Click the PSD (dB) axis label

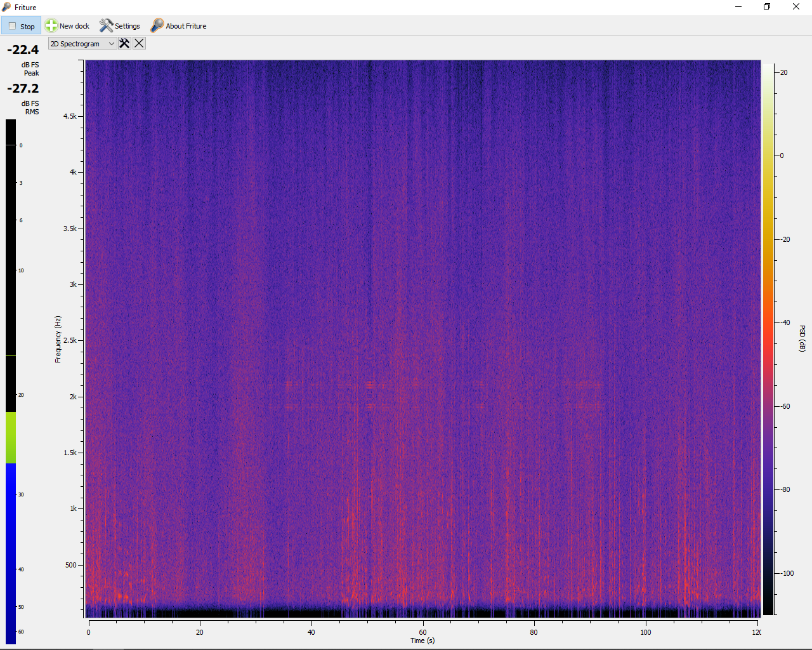[x=802, y=338]
